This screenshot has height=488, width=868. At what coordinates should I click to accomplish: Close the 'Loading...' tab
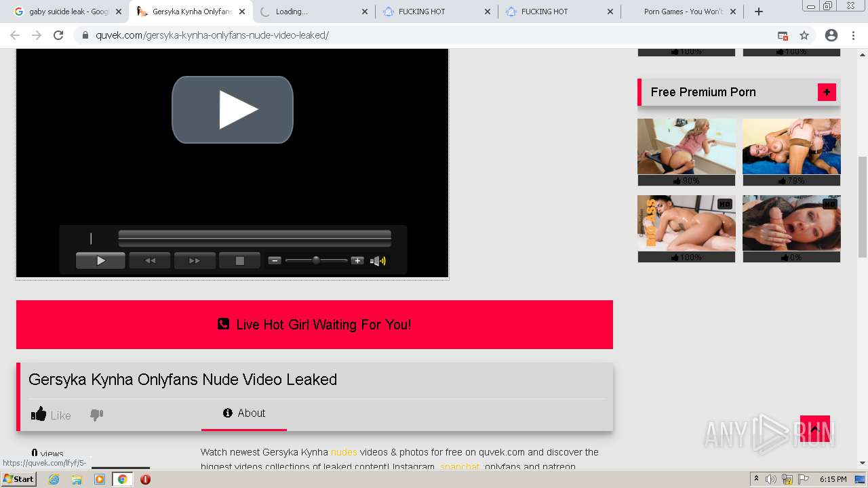pos(365,12)
